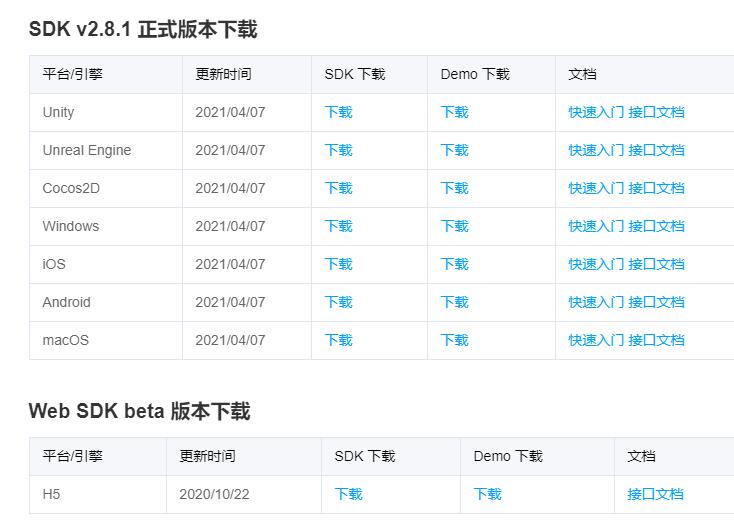Download the Unity Demo
The height and width of the screenshot is (529, 734).
[x=454, y=112]
